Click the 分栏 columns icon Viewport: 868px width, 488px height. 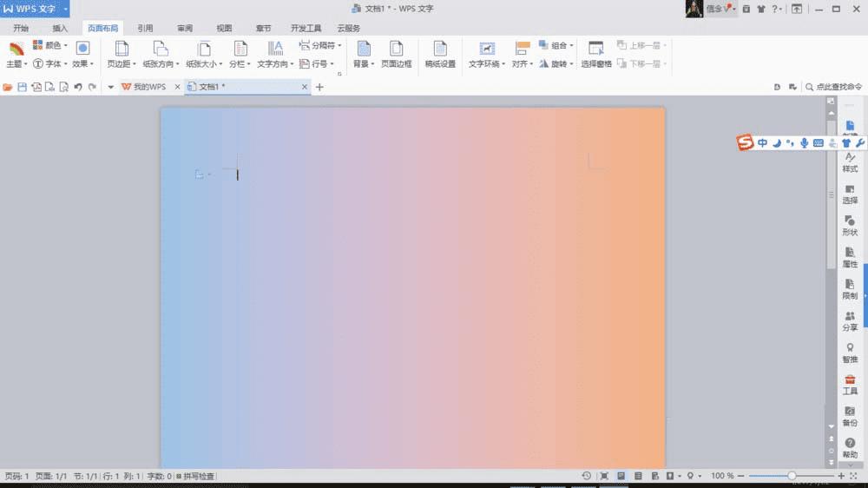coord(240,49)
